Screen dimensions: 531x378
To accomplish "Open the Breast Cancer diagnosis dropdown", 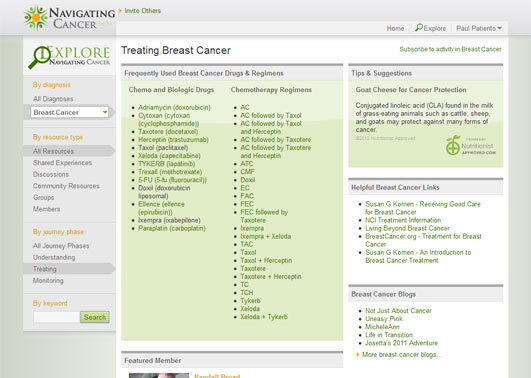I will coord(69,112).
